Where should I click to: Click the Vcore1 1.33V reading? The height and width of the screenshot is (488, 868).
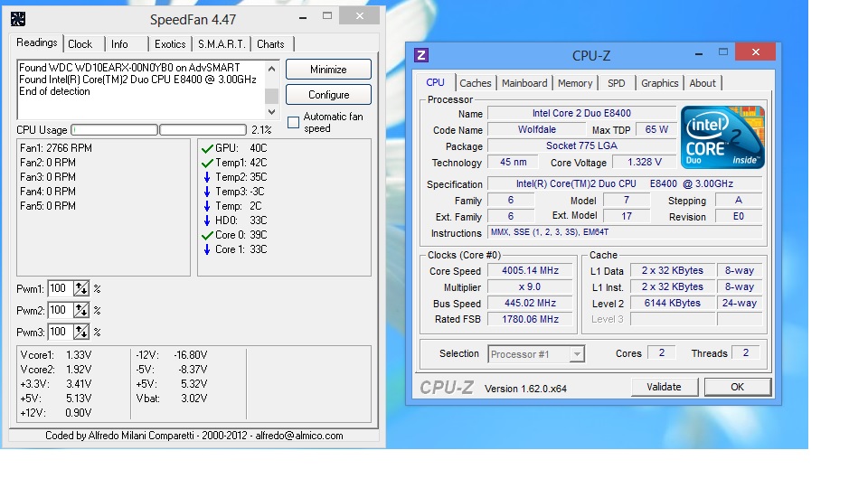(x=56, y=355)
